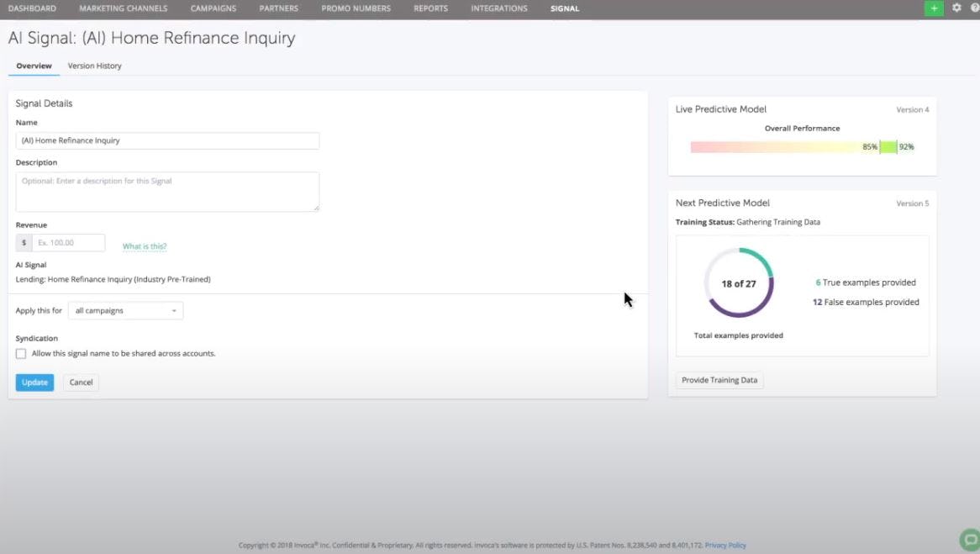This screenshot has height=554, width=980.
Task: Enable signal name sharing across accounts
Action: (21, 353)
